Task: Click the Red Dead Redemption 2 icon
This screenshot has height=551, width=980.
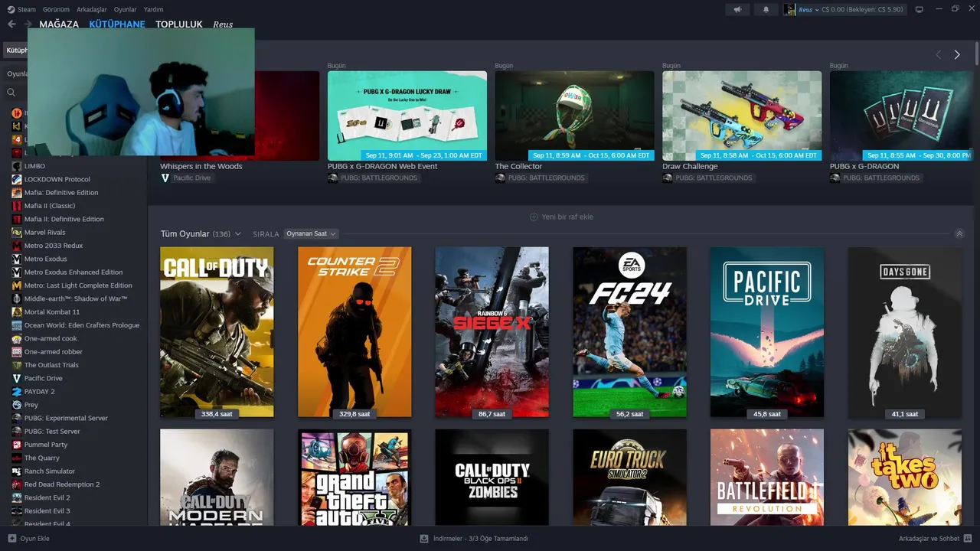Action: (17, 484)
